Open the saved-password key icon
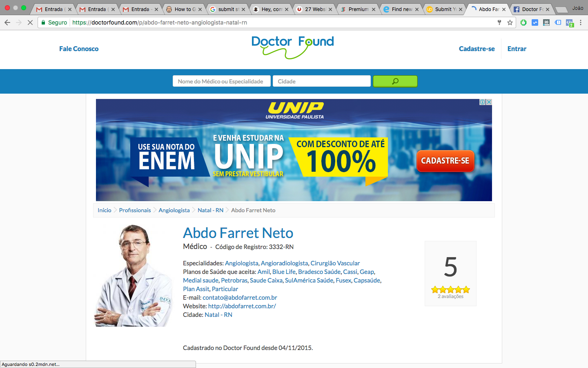588x368 pixels. click(x=499, y=22)
